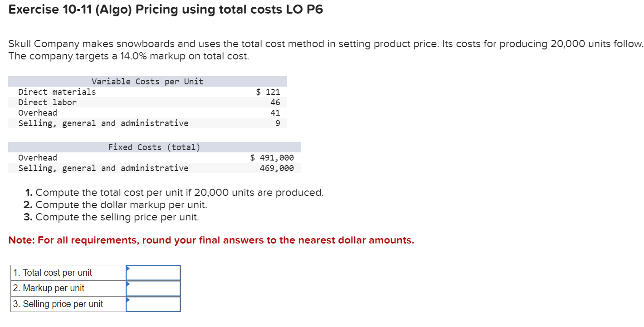Click the fixed Overhead $491,000 amount
This screenshot has width=644, height=327.
coord(272,157)
